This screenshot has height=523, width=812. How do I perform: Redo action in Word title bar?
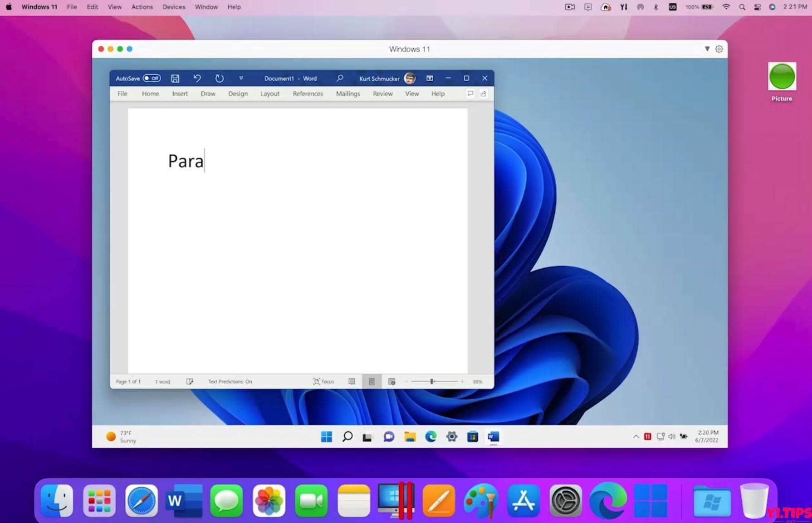(x=219, y=78)
